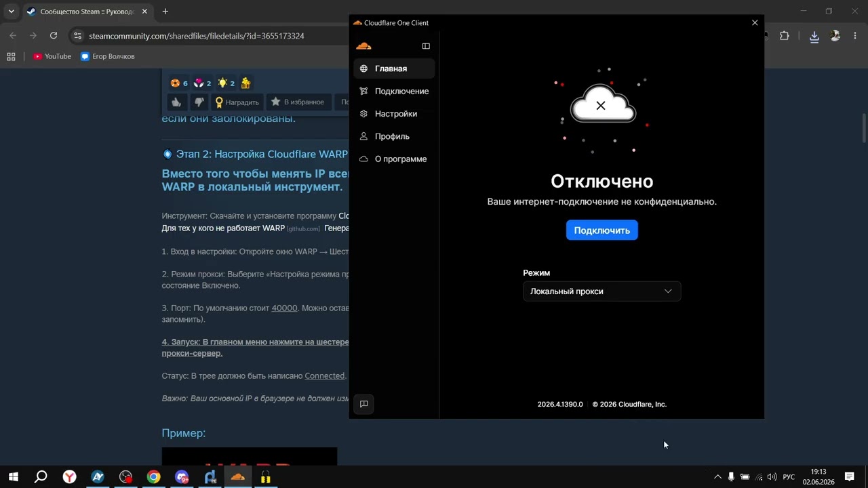Click the volume icon in system tray
Image resolution: width=868 pixels, height=488 pixels.
772,477
